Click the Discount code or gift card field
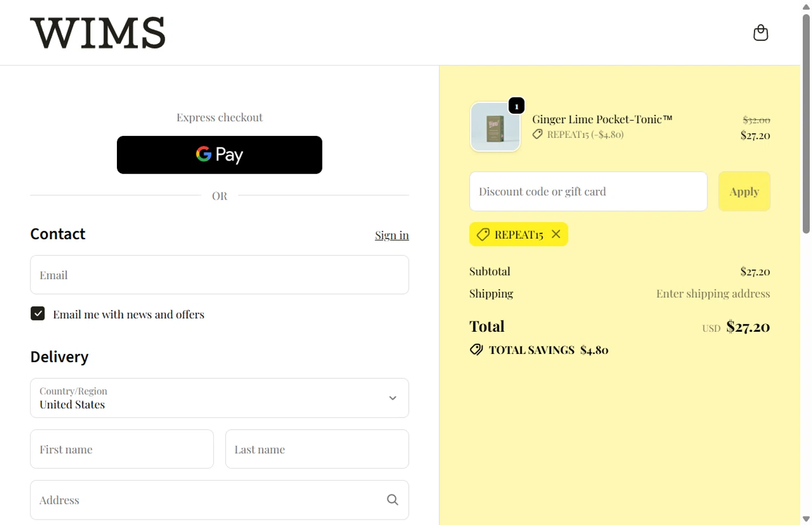Screen dimensions: 812x525 588,192
